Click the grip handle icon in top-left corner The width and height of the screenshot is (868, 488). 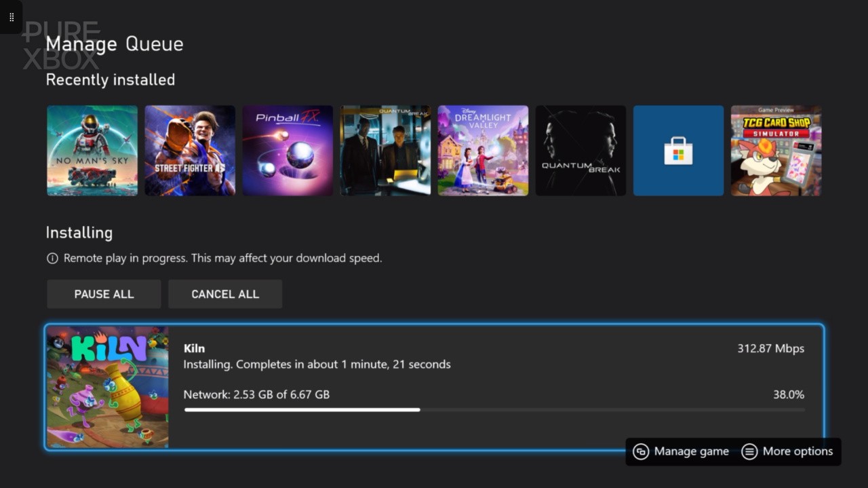[12, 17]
